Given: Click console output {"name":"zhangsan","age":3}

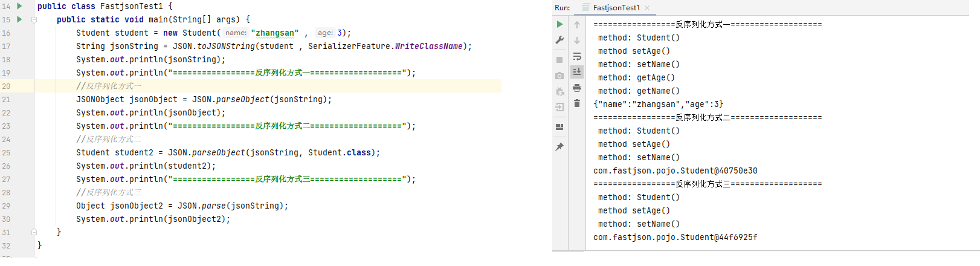Looking at the screenshot, I should coord(659,105).
